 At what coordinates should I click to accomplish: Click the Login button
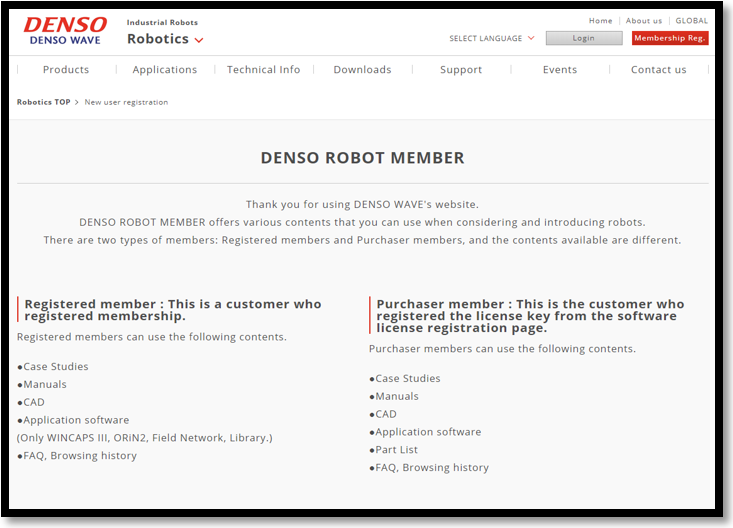pos(584,38)
